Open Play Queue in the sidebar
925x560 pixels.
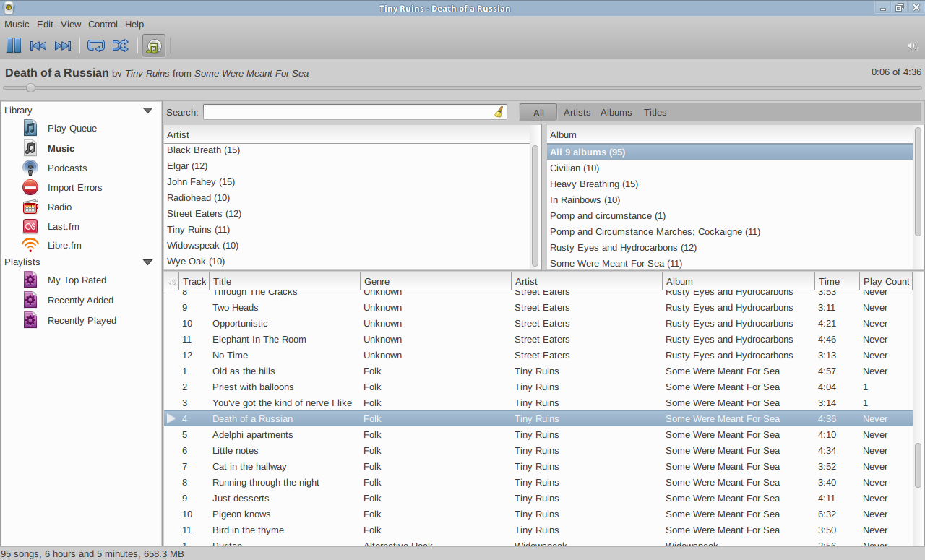[x=72, y=129]
